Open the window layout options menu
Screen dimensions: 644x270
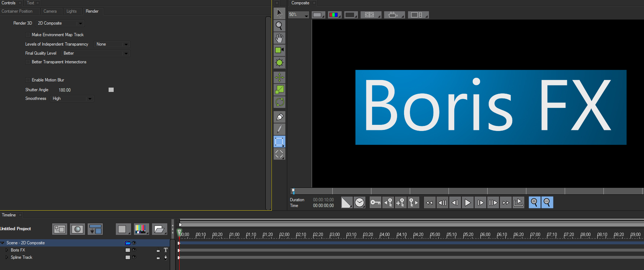pos(418,15)
